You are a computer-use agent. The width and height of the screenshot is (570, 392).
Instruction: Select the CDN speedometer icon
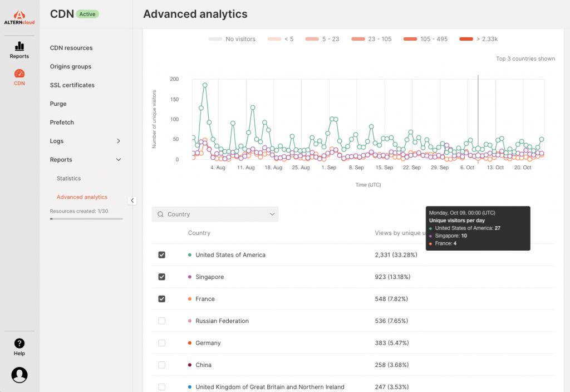pos(19,73)
